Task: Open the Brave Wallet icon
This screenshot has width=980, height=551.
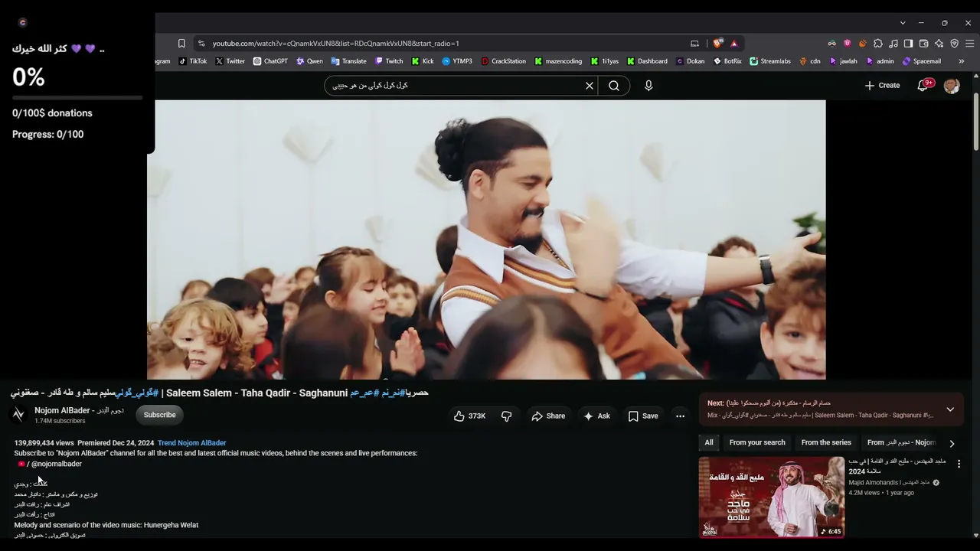Action: tap(924, 44)
